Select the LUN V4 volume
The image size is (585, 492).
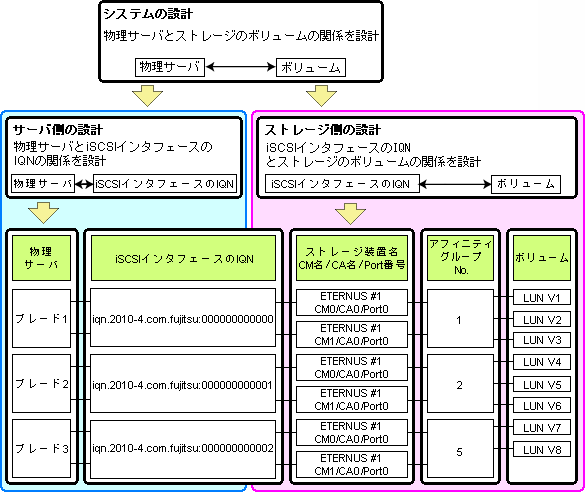pos(542,362)
